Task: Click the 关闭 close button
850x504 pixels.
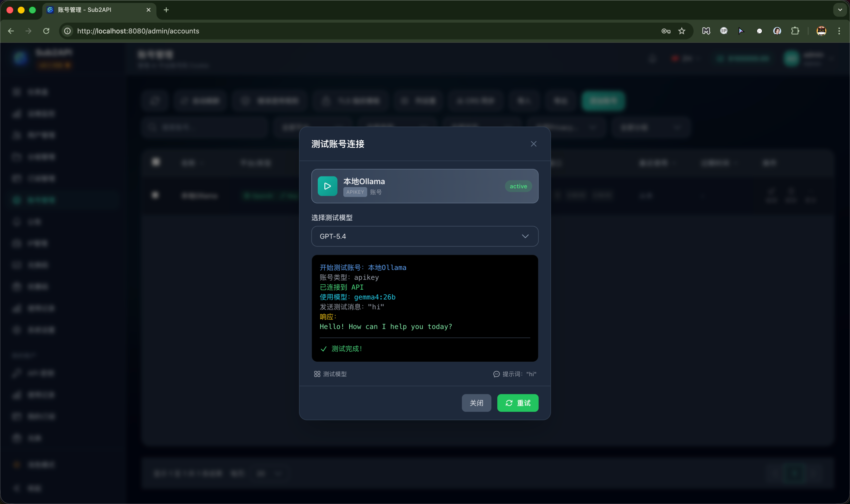Action: (476, 403)
